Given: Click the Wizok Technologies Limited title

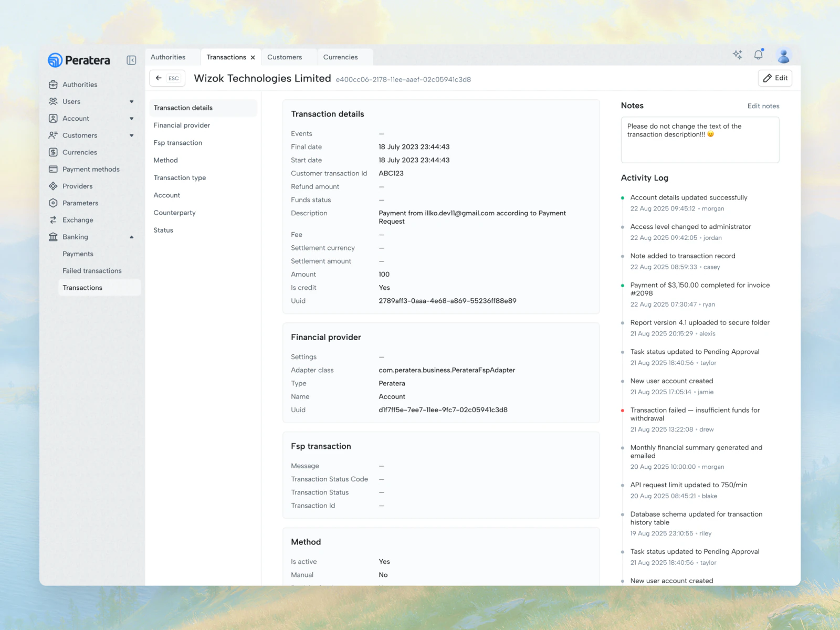Looking at the screenshot, I should click(x=262, y=78).
